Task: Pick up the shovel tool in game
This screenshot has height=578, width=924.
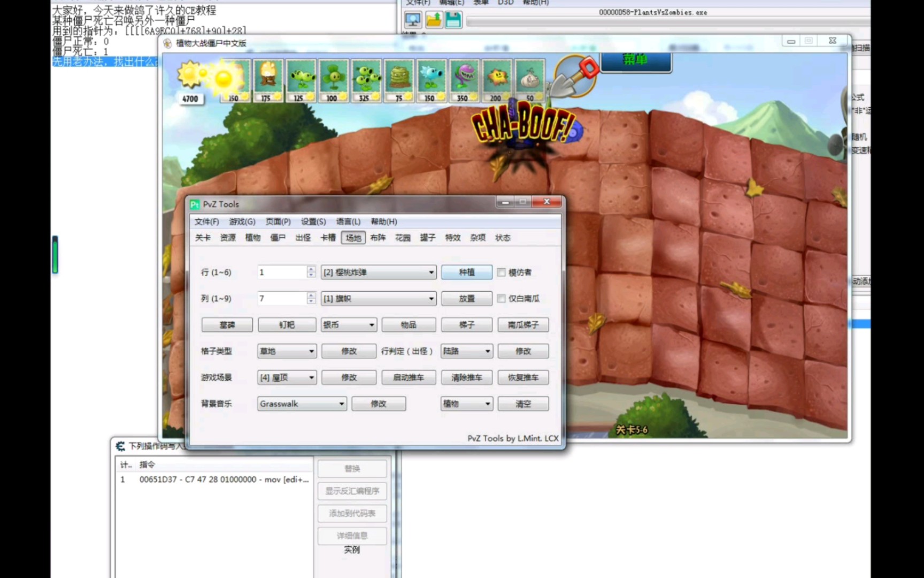Action: pos(575,76)
